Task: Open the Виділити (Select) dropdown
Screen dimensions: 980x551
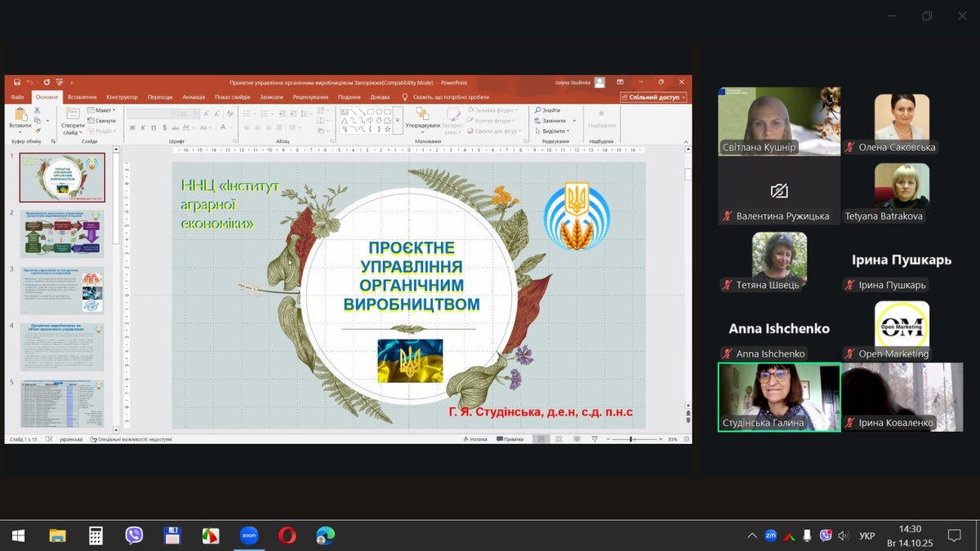Action: click(554, 131)
